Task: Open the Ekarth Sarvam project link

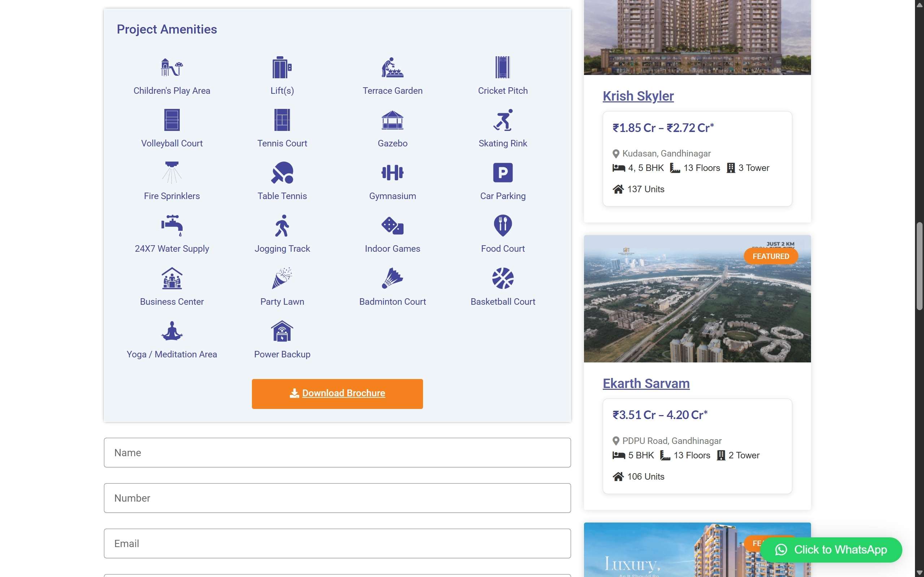Action: coord(645,383)
